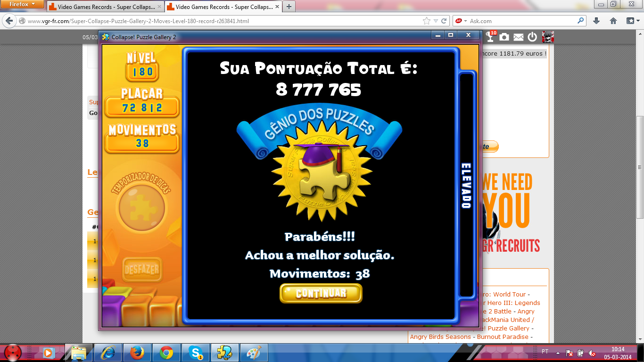This screenshot has width=644, height=362.
Task: Click the Desfazer undo button
Action: coord(142,270)
